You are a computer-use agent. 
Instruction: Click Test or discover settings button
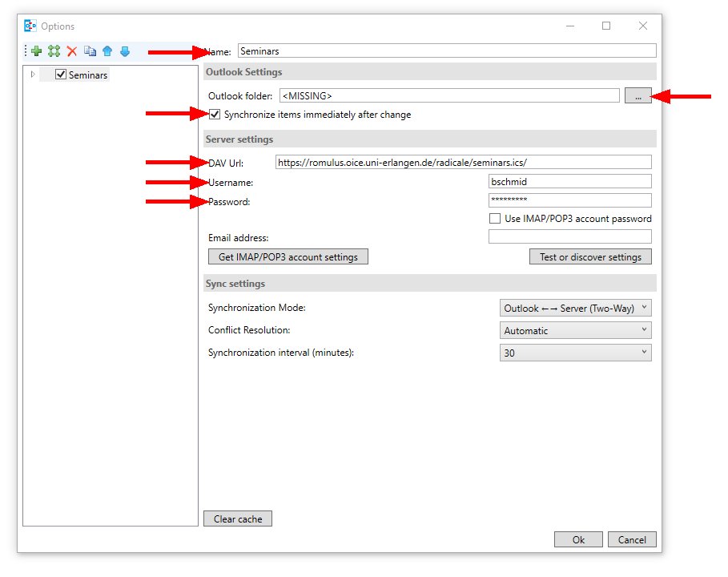590,257
